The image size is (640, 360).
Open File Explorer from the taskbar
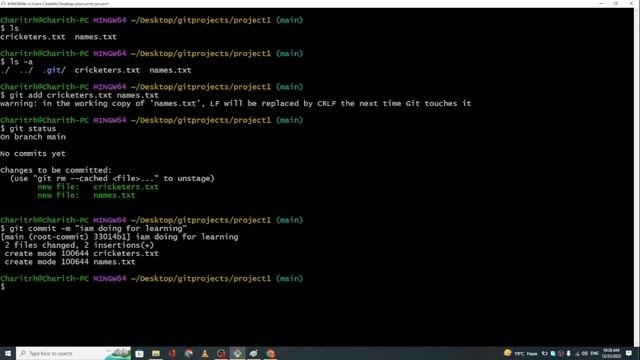[156, 353]
